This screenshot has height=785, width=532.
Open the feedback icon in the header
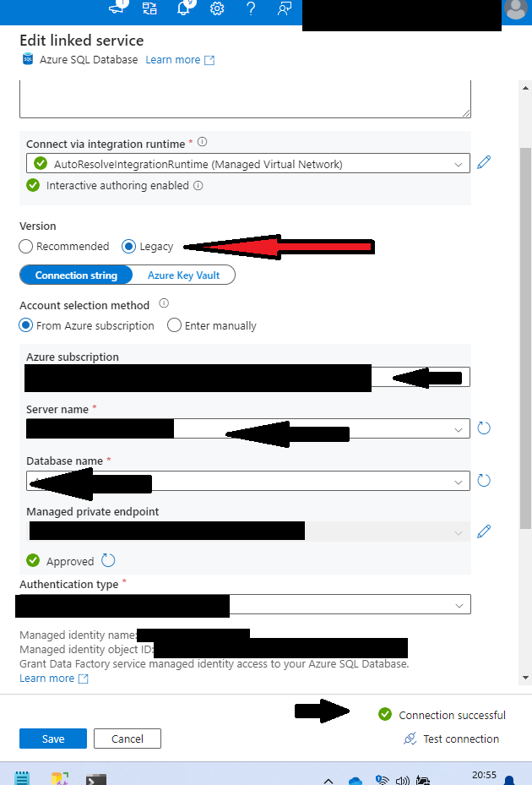coord(285,8)
